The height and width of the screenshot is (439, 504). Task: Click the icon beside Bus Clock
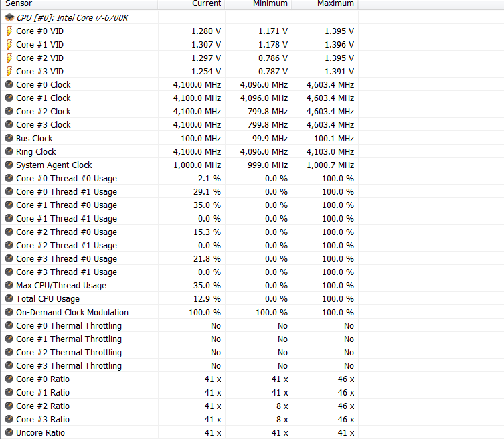point(9,139)
